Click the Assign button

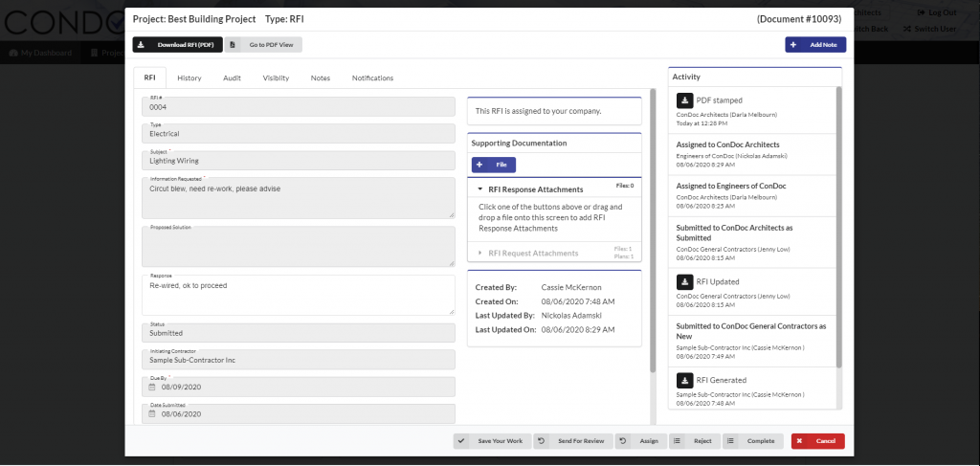pos(641,441)
